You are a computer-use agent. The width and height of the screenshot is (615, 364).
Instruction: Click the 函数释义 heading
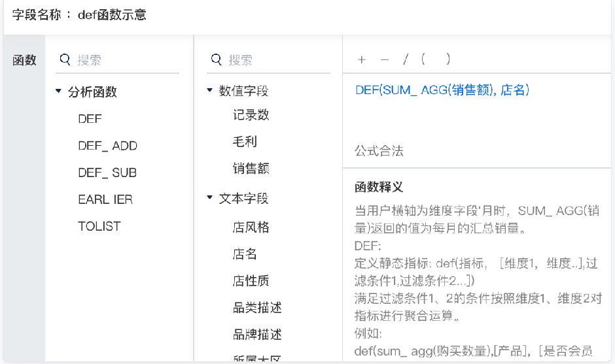point(379,188)
